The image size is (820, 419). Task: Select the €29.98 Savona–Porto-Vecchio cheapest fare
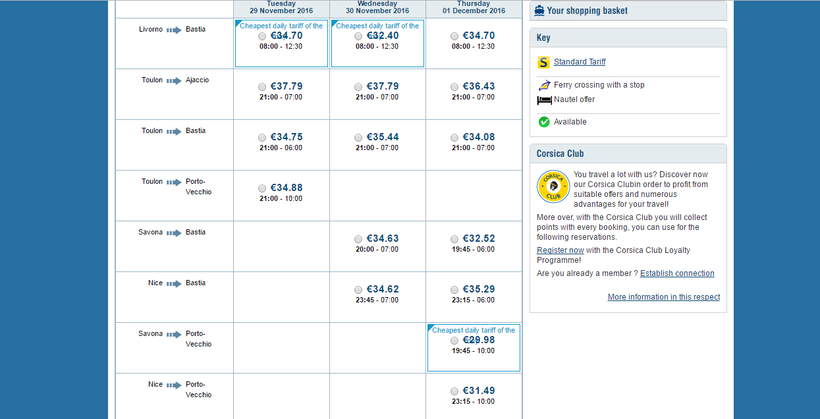click(455, 340)
